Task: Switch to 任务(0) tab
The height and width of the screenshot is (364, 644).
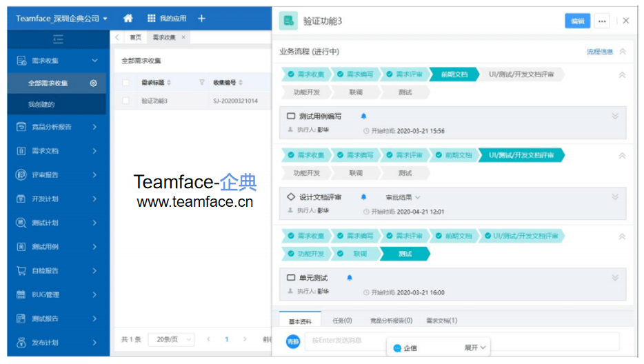Action: click(x=342, y=321)
